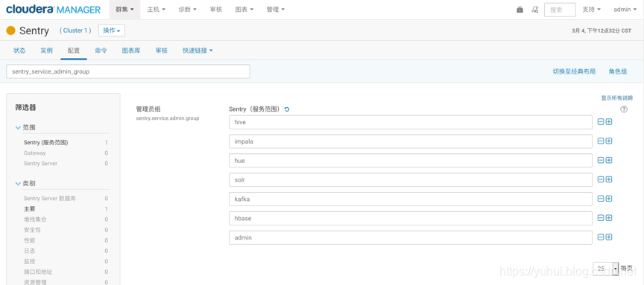
Task: Open the 图表 dropdown menu
Action: pyautogui.click(x=244, y=10)
